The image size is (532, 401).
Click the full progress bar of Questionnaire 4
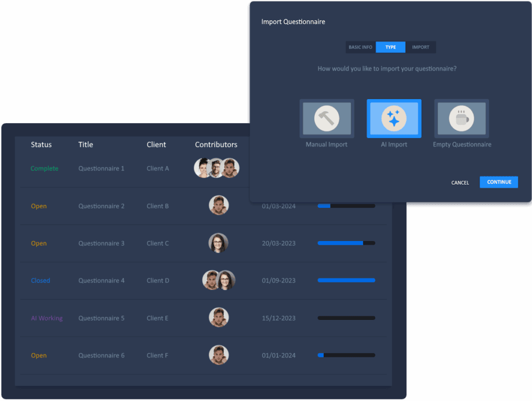[x=347, y=280]
